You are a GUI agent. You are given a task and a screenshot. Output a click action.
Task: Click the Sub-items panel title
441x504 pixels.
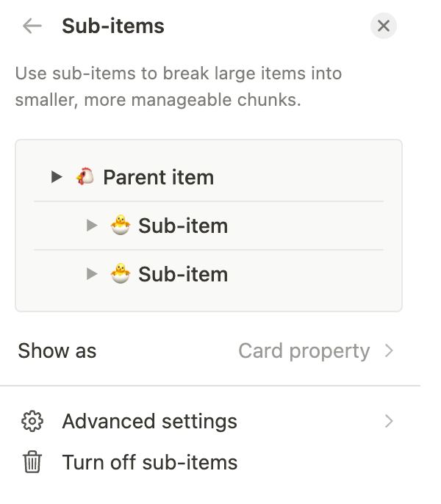[113, 26]
